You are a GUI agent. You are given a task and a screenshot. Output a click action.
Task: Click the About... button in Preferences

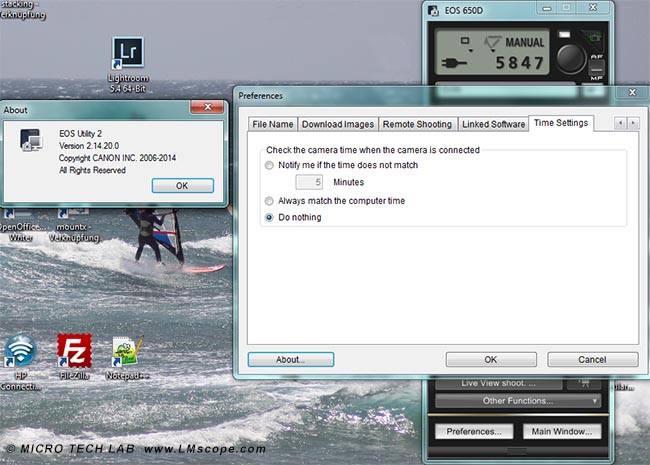pyautogui.click(x=290, y=359)
